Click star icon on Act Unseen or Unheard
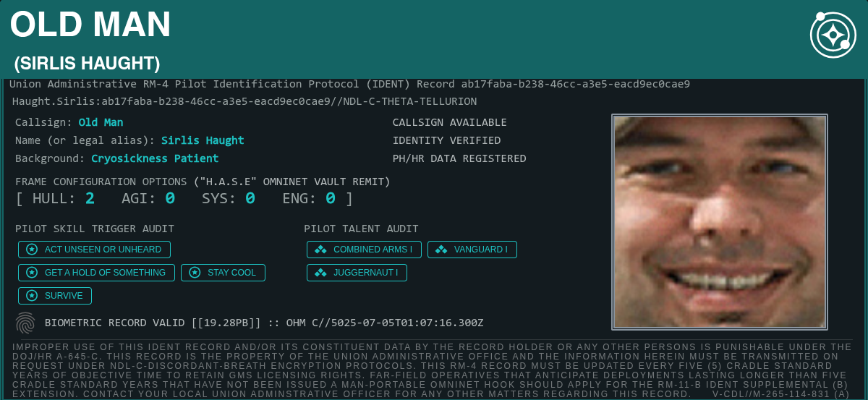868x400 pixels. coord(32,250)
